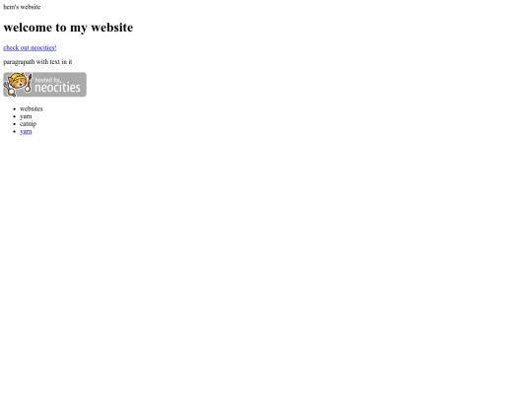Screen dimensions: 532x399
Task: Click the 'hosted by neocities' badge image
Action: point(44,85)
